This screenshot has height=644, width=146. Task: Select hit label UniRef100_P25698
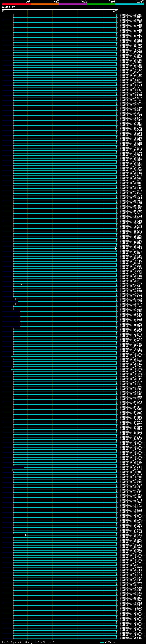tap(131, 151)
